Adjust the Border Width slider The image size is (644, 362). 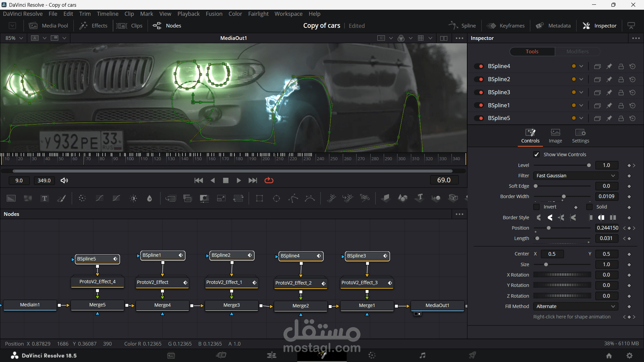[x=563, y=196]
